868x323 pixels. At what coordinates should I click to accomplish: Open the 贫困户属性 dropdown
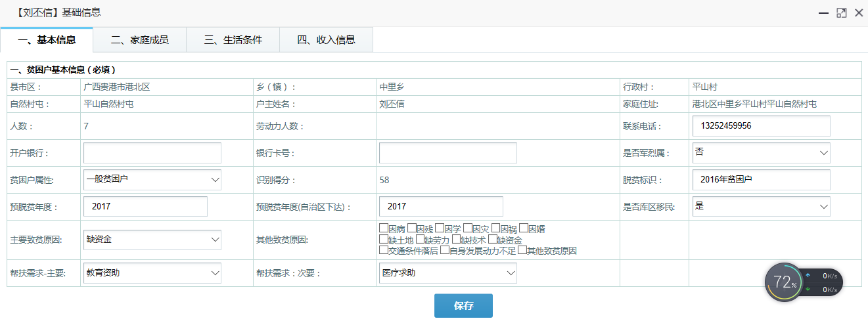click(x=152, y=179)
